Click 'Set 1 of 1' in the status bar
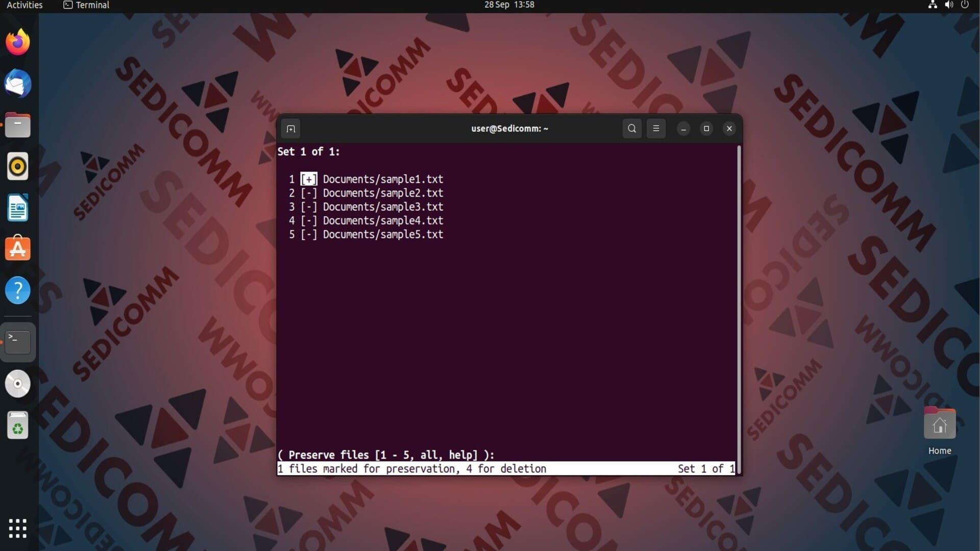Viewport: 980px width, 551px height. pyautogui.click(x=706, y=468)
